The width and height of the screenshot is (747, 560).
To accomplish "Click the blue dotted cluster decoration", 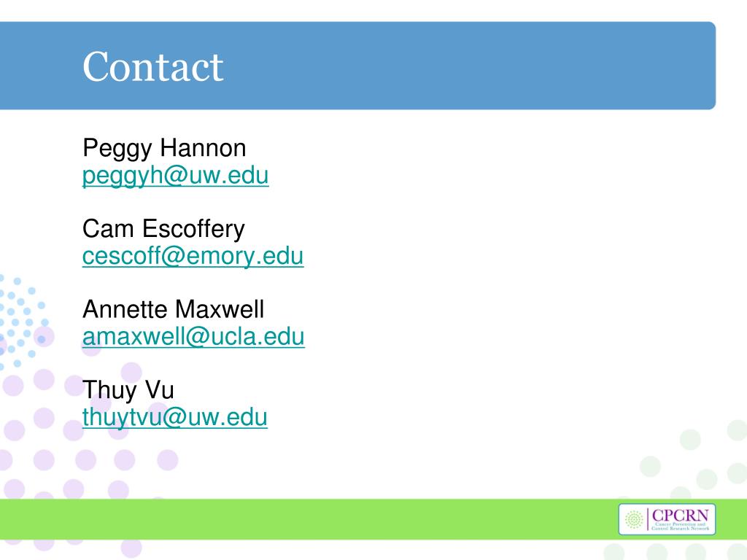I will point(21,322).
